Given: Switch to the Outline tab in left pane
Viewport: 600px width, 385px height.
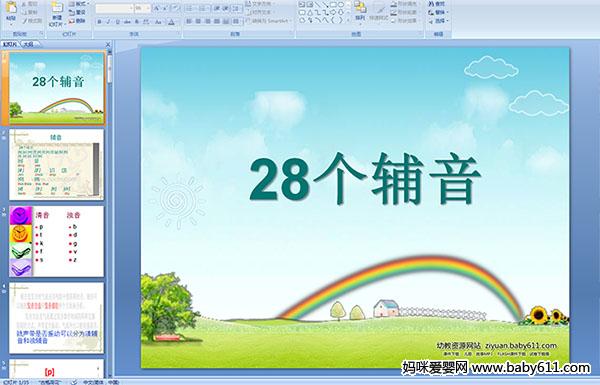Looking at the screenshot, I should click(29, 44).
